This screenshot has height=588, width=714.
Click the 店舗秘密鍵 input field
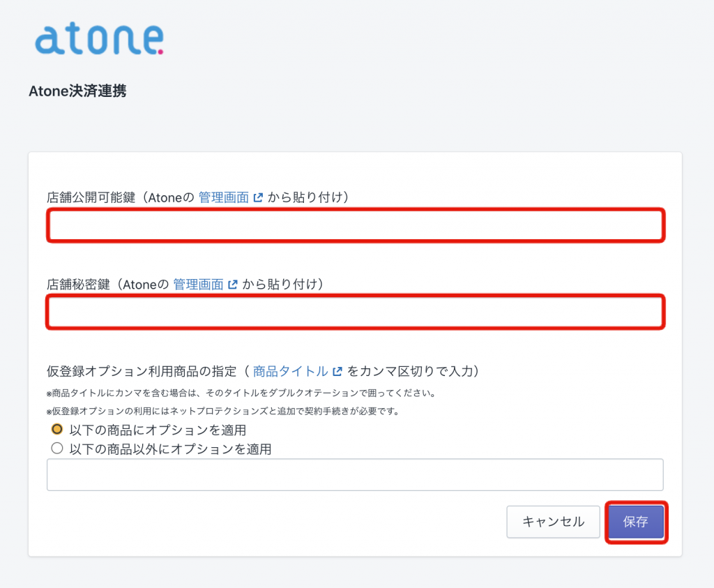(356, 312)
